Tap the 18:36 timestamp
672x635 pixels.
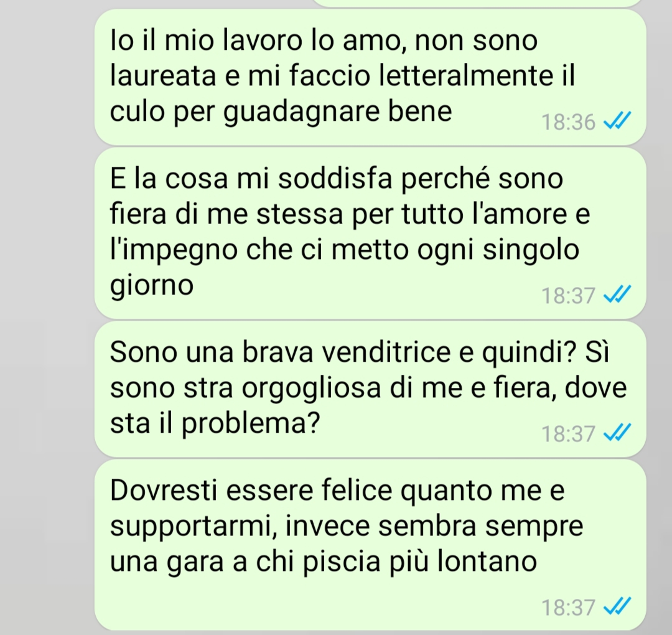[568, 122]
